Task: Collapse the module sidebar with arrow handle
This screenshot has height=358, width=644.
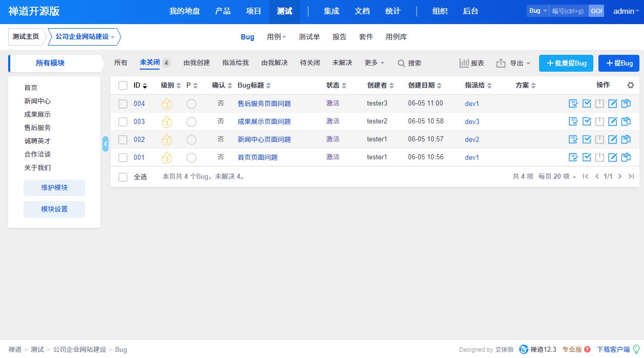Action: pyautogui.click(x=105, y=144)
